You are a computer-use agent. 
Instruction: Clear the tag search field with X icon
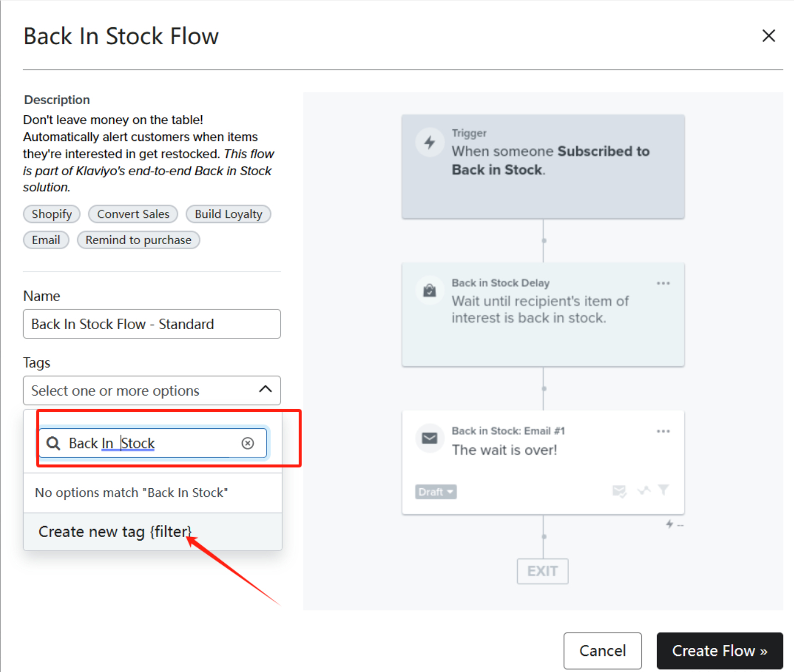[x=248, y=443]
